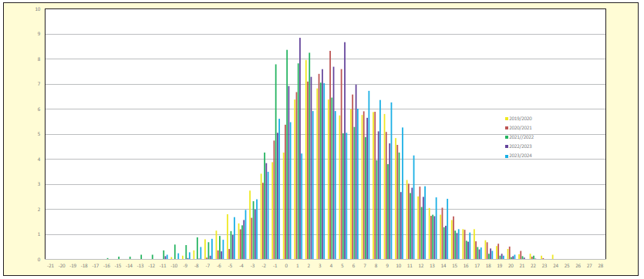
Task: Select the tallest purple bar at x value 1
Action: [300, 149]
